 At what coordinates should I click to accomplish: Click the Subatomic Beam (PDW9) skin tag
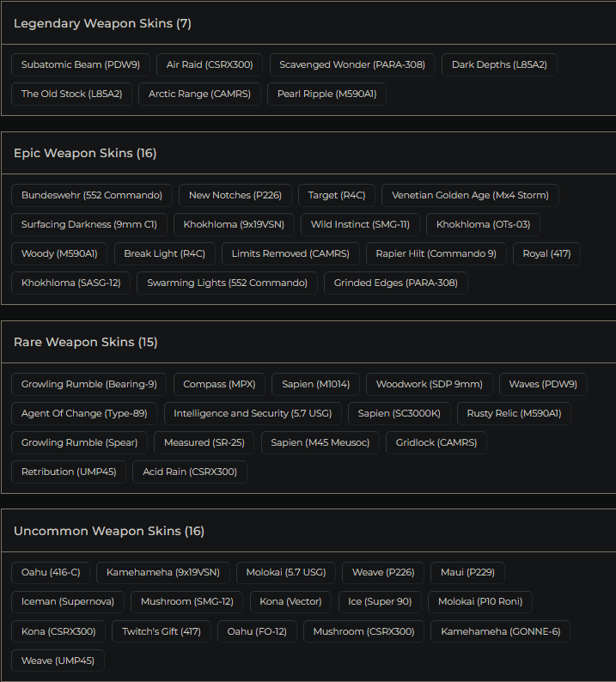pos(81,64)
